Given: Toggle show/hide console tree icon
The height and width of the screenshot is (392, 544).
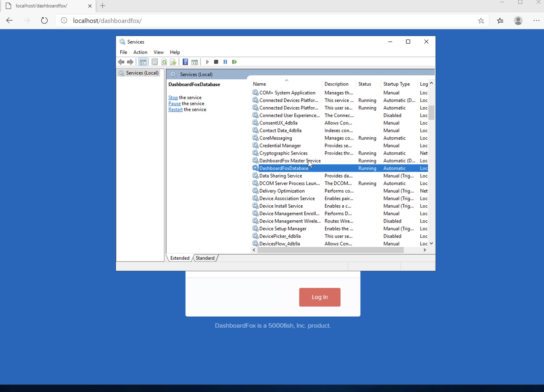Looking at the screenshot, I should click(x=143, y=62).
